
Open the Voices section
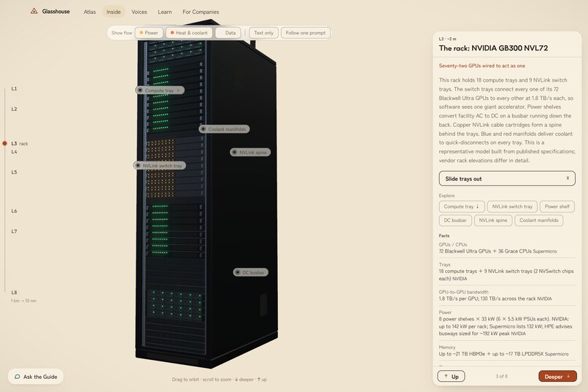click(x=139, y=12)
